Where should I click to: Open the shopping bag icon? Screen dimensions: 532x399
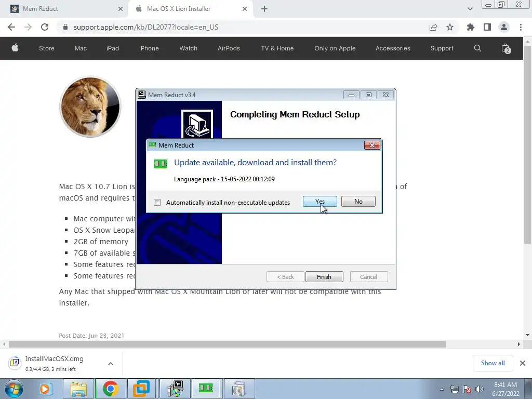(506, 48)
